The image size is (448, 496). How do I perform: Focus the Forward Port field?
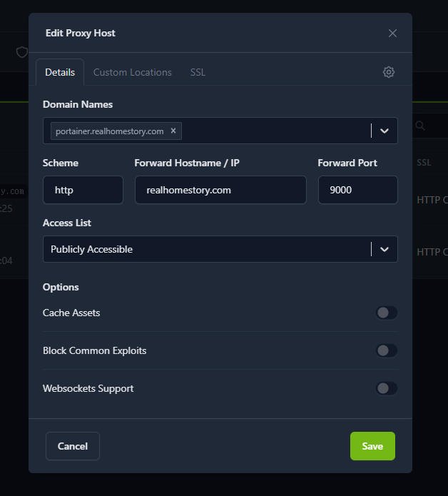pos(357,191)
